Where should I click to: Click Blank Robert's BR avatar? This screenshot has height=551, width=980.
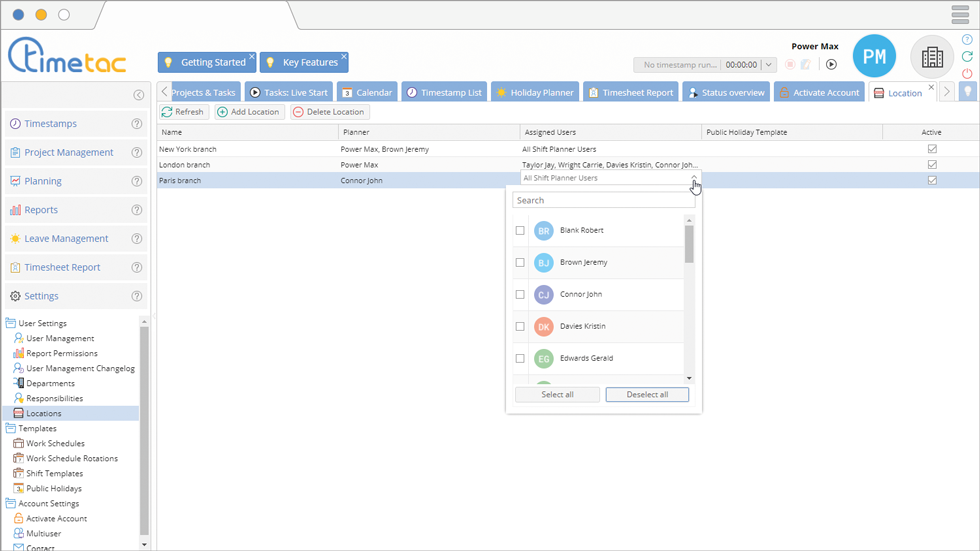tap(544, 231)
